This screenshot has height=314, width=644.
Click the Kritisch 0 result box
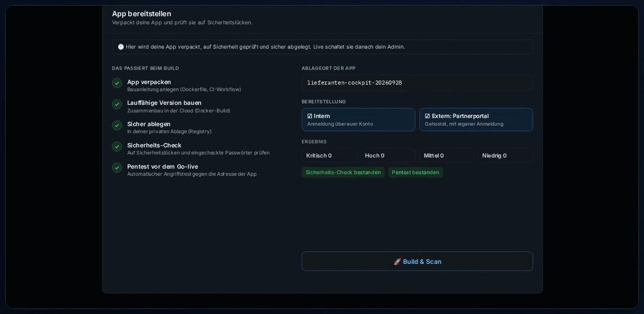tap(329, 155)
